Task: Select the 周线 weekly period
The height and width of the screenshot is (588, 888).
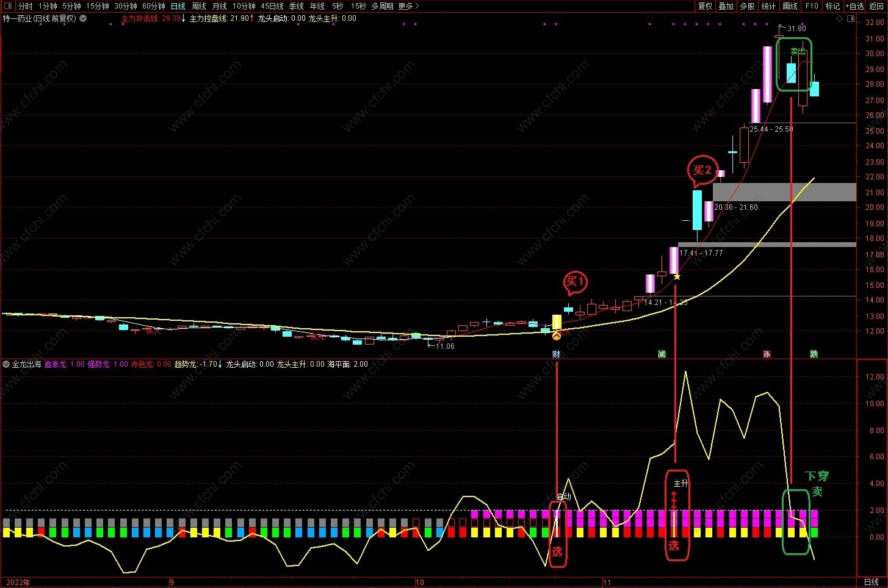Action: coord(199,6)
